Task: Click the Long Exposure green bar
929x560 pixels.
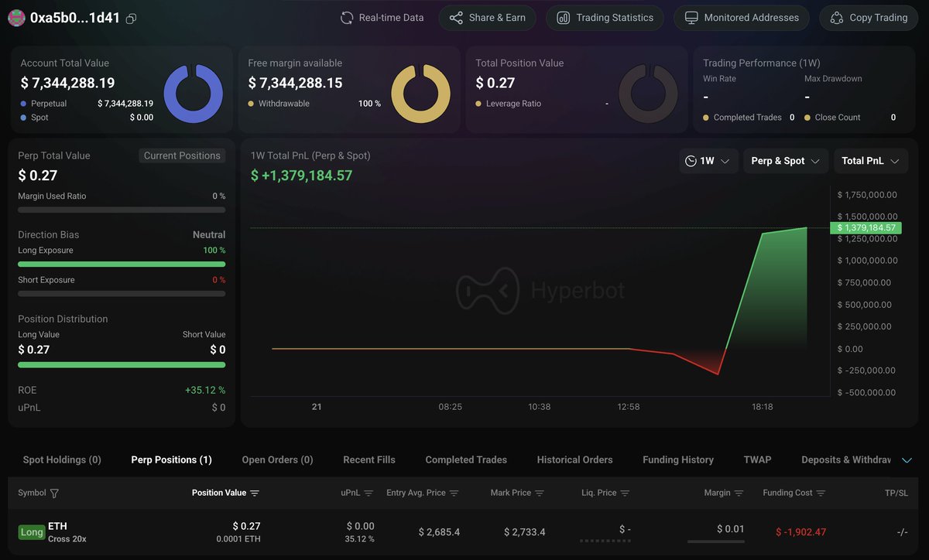Action: (x=122, y=264)
